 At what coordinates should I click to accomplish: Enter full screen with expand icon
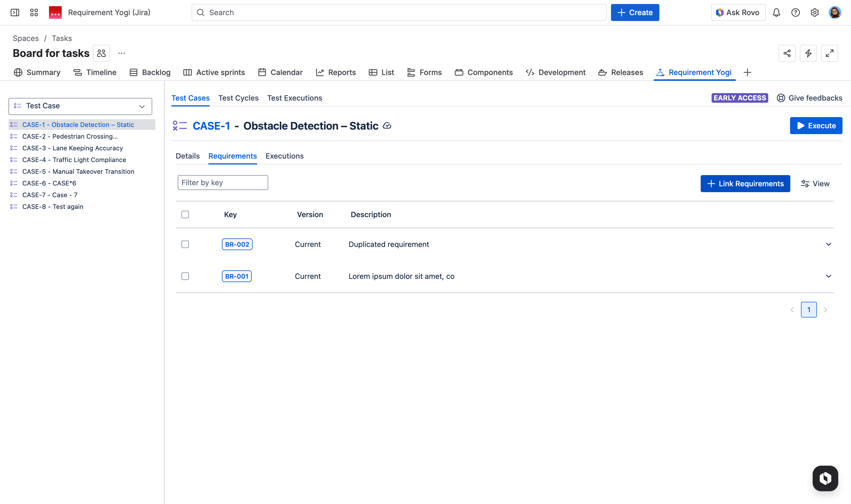pyautogui.click(x=829, y=53)
